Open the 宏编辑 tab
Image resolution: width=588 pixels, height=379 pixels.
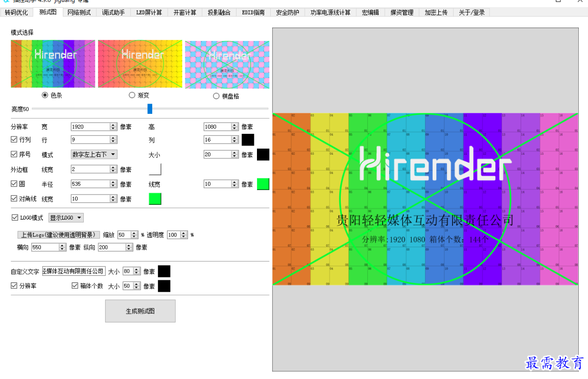[x=370, y=12]
